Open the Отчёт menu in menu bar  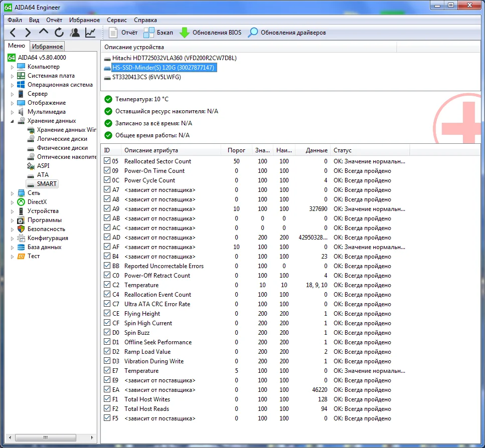click(x=54, y=20)
